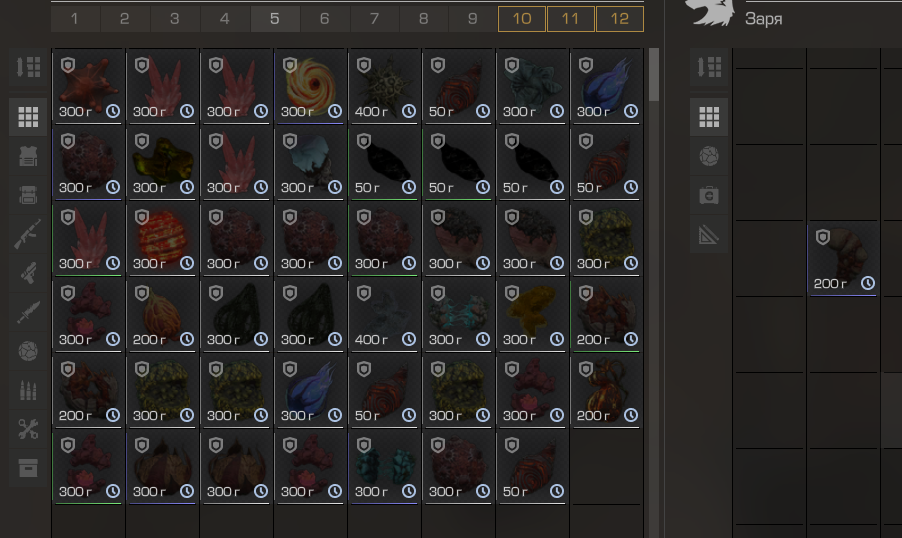Click the stash vertical scrollbar handle
902x538 pixels.
click(x=653, y=75)
